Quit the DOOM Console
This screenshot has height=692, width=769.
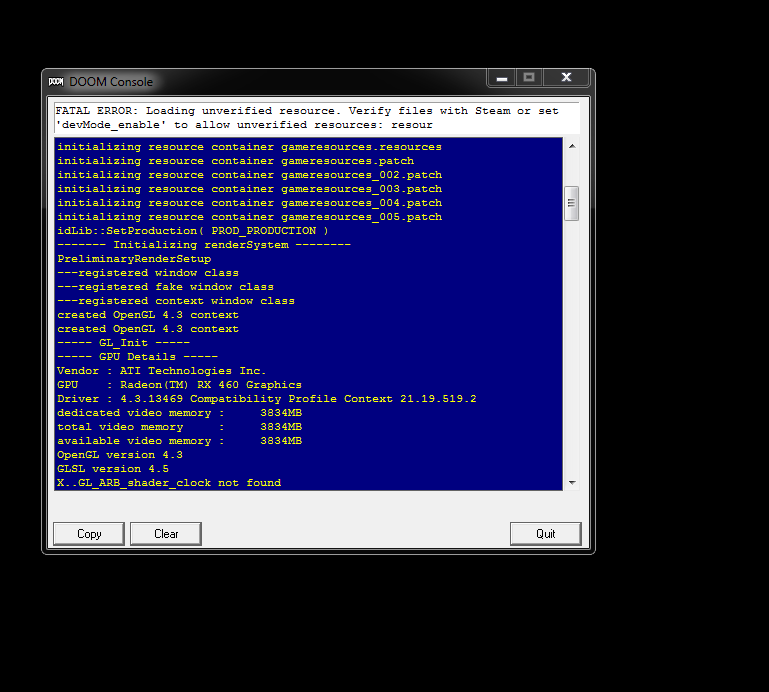coord(545,534)
